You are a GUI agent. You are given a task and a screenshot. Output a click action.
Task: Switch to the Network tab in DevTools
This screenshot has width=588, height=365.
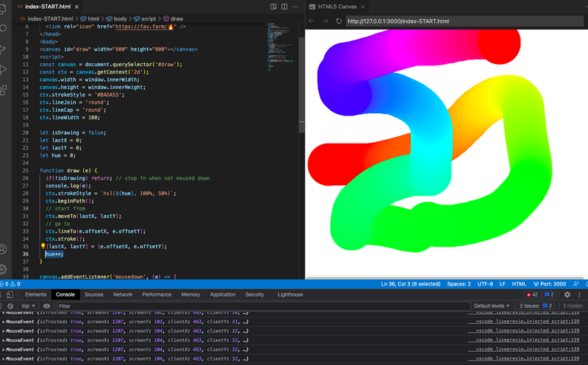(x=123, y=294)
